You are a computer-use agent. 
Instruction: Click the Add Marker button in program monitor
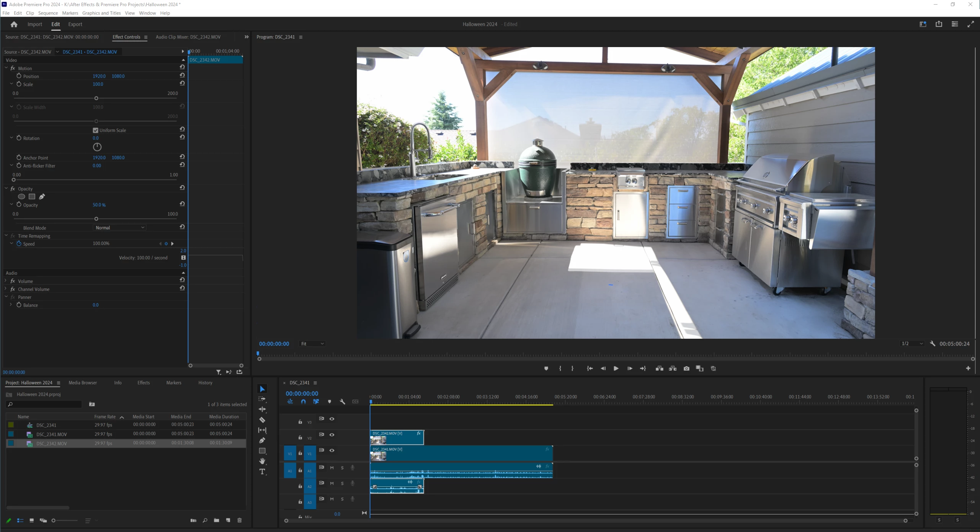[546, 368]
